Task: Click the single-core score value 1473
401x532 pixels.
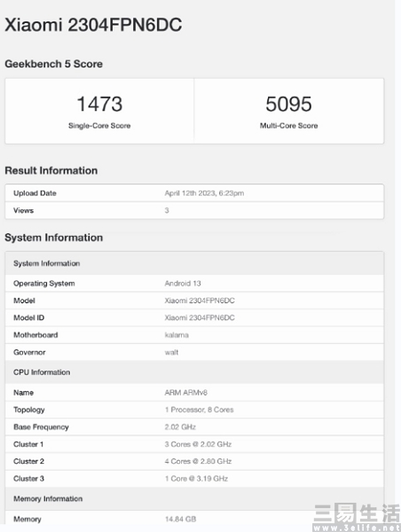Action: click(x=99, y=104)
